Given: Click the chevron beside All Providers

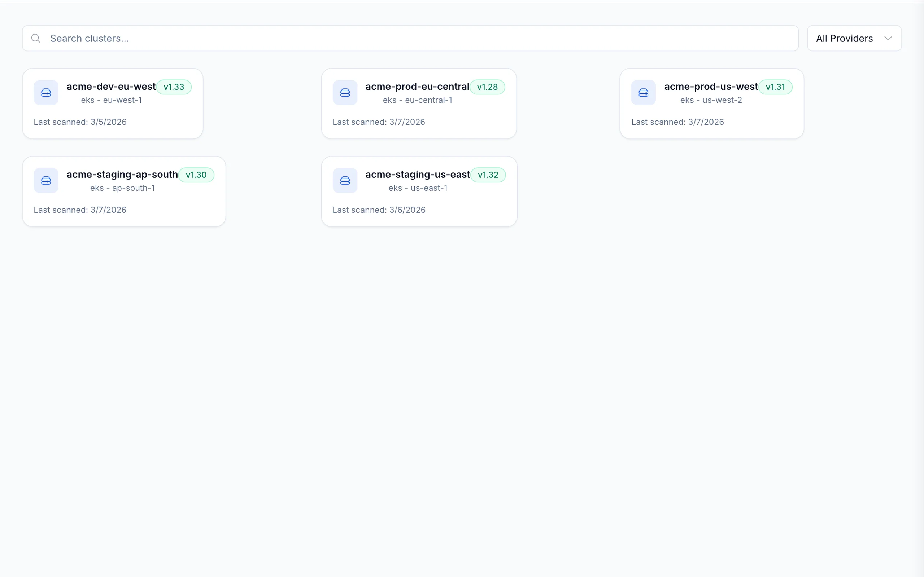Looking at the screenshot, I should [x=889, y=38].
